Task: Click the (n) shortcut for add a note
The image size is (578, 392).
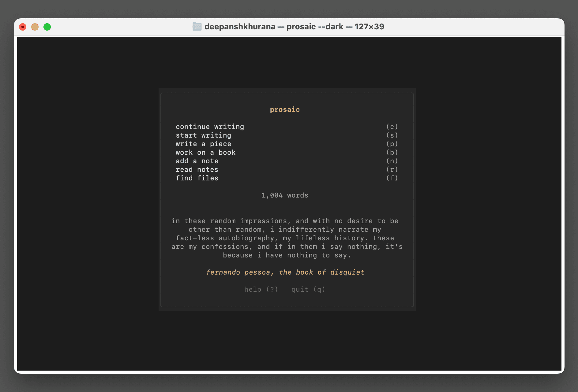Action: pyautogui.click(x=392, y=161)
